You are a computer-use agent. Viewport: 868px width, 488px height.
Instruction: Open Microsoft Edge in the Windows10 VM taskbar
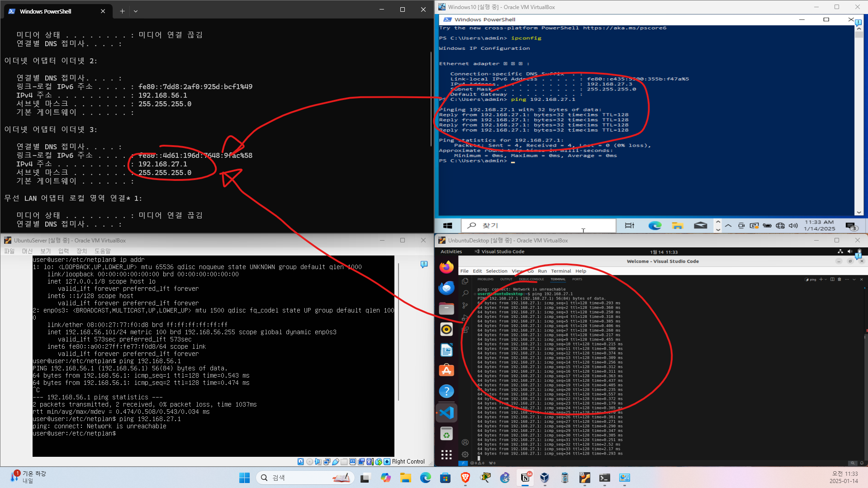point(655,226)
